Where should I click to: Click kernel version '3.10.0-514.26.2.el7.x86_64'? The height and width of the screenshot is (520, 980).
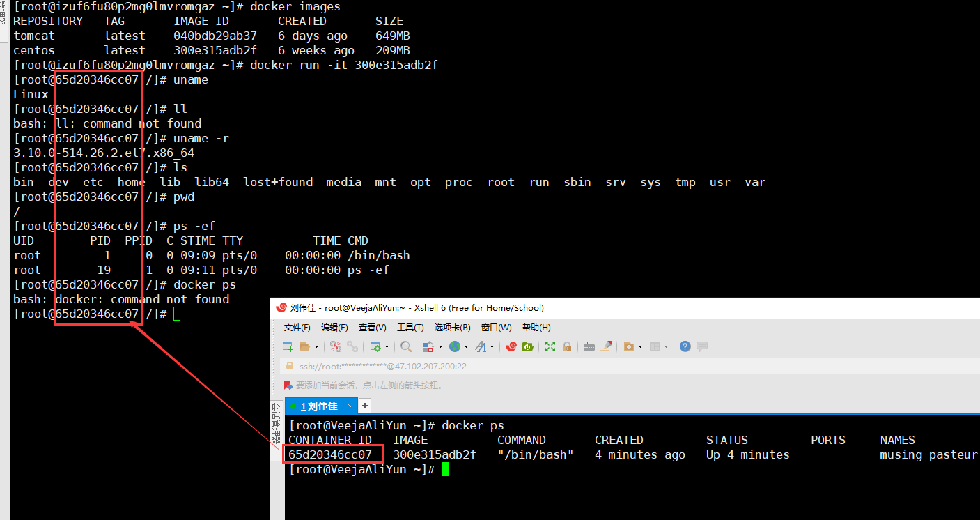point(104,153)
